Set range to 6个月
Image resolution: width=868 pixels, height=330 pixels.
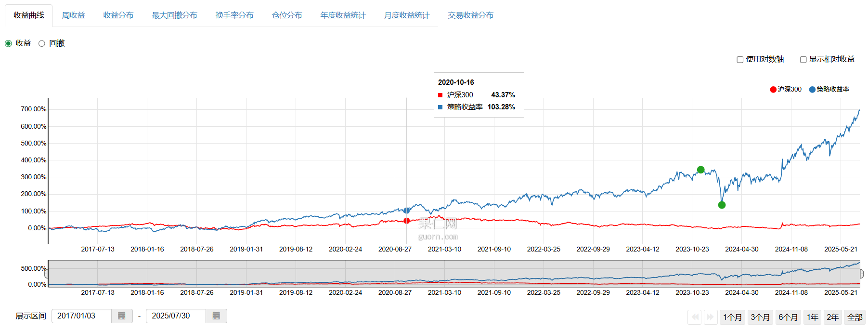tap(788, 317)
